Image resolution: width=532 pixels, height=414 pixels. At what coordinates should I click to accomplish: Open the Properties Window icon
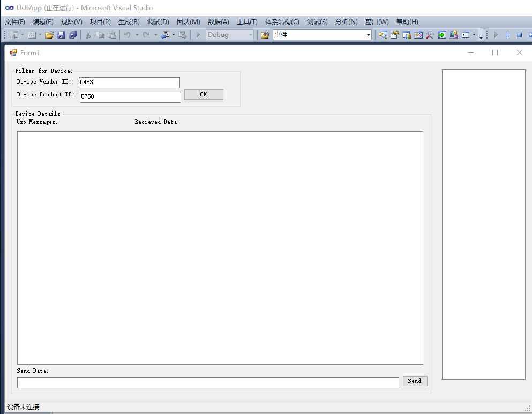coord(395,35)
